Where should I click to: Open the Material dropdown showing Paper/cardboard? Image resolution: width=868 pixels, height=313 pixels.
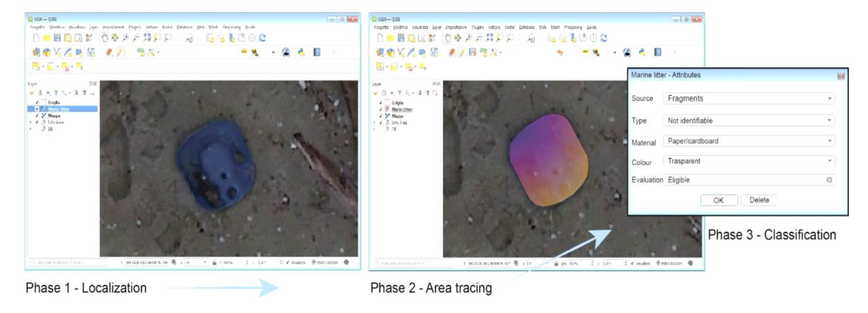coord(749,141)
